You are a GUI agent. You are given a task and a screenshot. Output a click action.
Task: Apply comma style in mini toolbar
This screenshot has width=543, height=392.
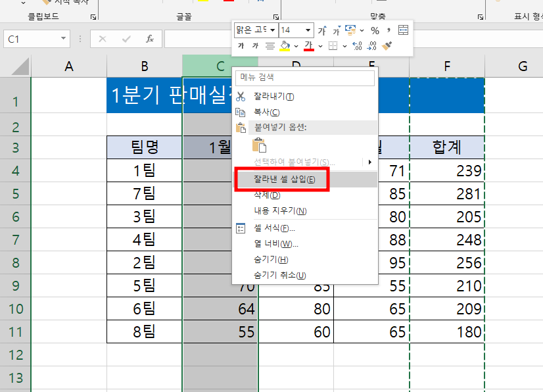click(x=389, y=30)
